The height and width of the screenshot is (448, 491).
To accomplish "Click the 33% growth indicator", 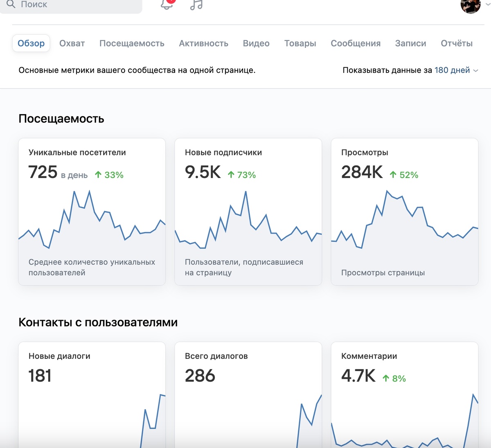I will coord(109,175).
